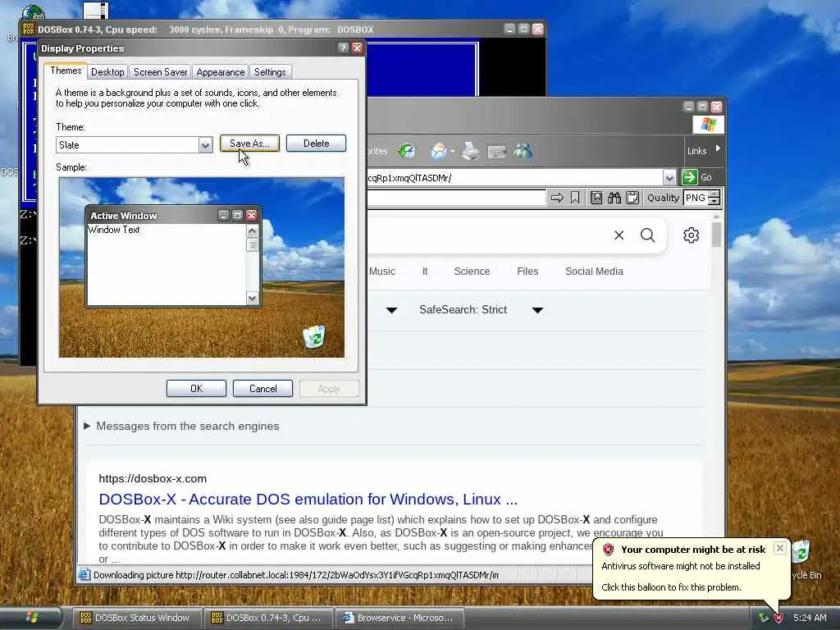Expand Messages from the search engines
The image size is (840, 630).
pos(182,426)
